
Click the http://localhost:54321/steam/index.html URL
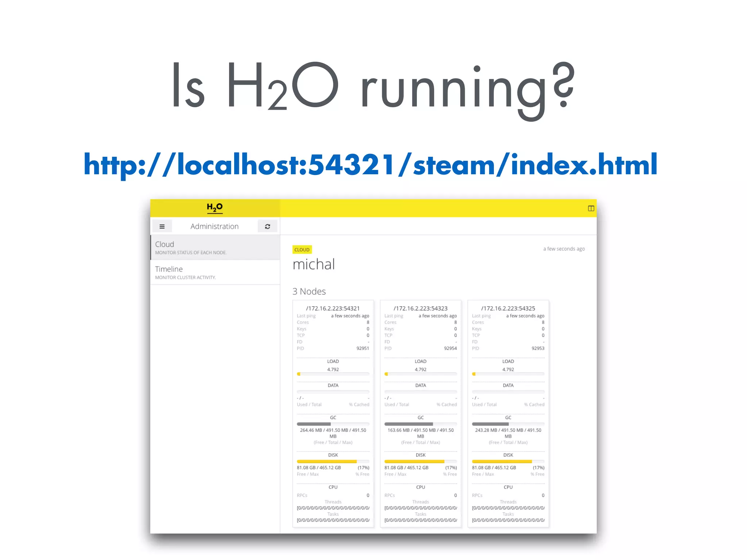(371, 165)
